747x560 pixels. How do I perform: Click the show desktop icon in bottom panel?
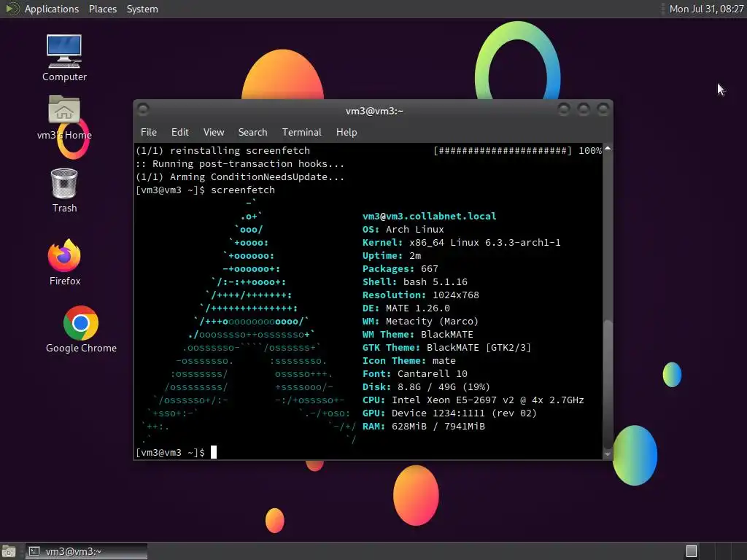coord(9,551)
